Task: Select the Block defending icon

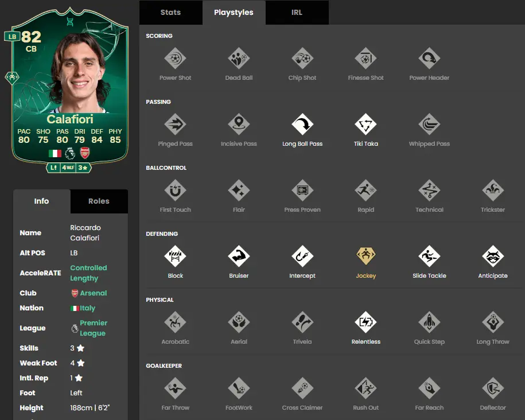Action: coord(175,256)
